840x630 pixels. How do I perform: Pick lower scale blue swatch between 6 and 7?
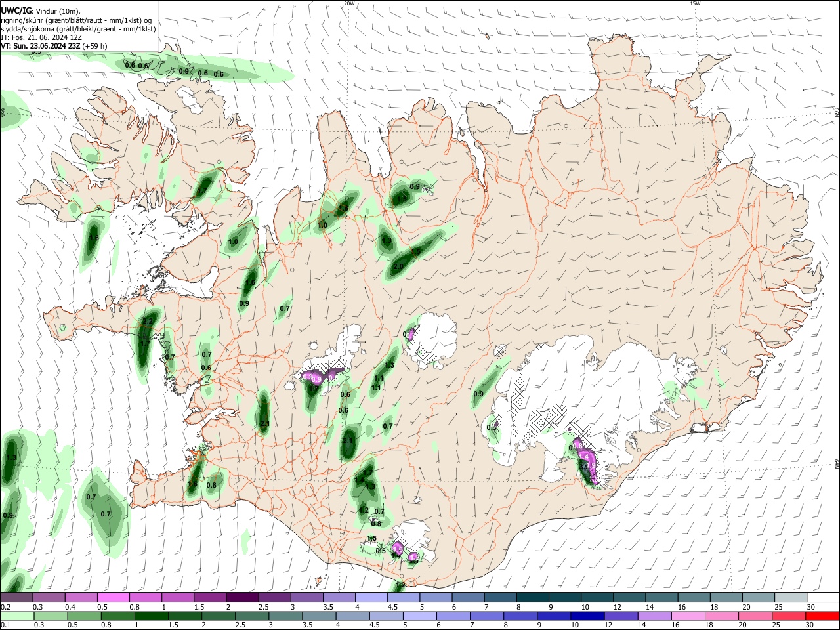[x=453, y=616]
